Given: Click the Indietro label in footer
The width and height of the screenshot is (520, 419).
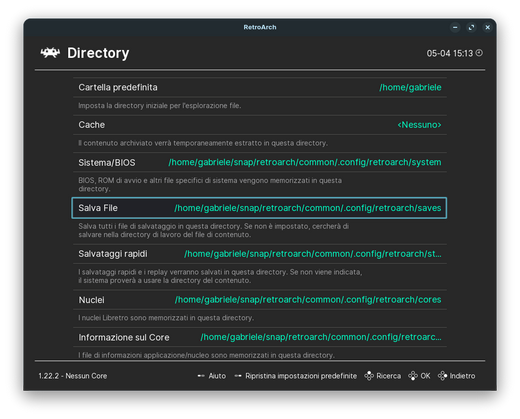Looking at the screenshot, I should click(462, 376).
